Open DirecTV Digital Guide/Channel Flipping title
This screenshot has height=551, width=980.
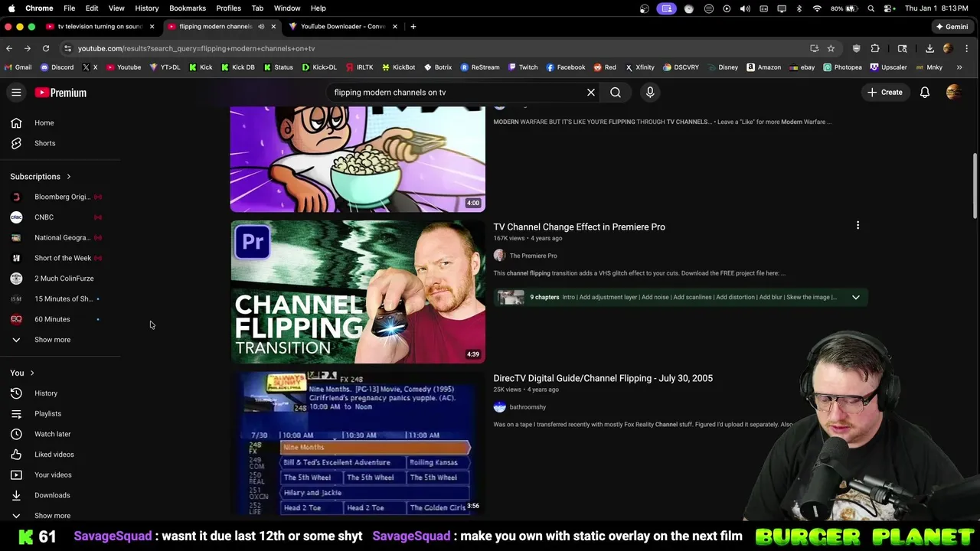coord(603,378)
